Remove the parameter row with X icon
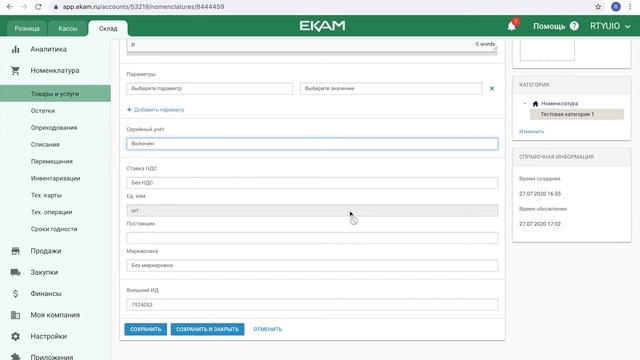 (x=492, y=88)
